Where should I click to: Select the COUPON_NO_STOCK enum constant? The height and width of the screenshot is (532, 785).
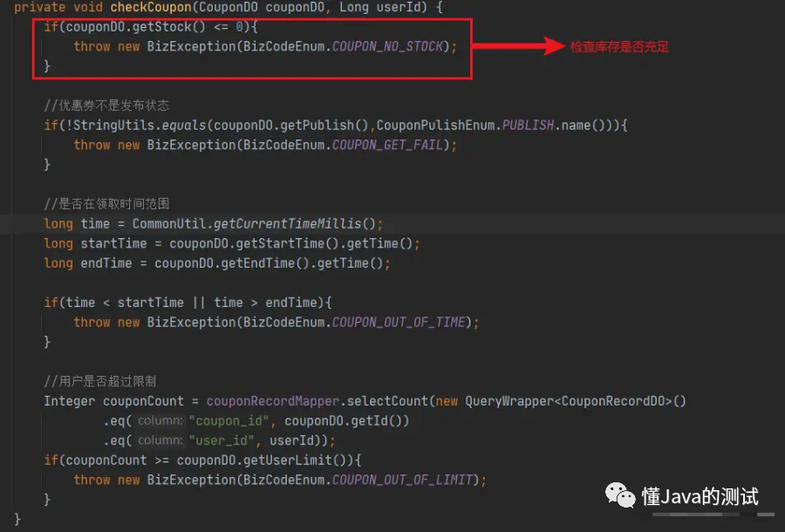(387, 46)
